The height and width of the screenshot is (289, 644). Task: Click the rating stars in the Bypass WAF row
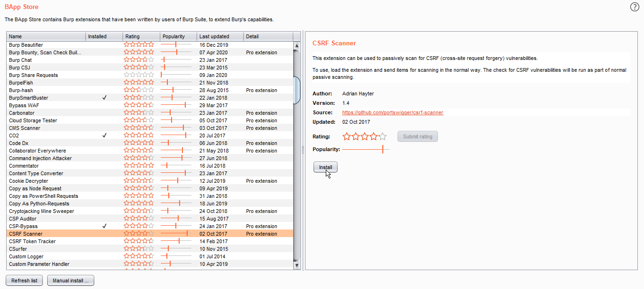click(x=139, y=105)
